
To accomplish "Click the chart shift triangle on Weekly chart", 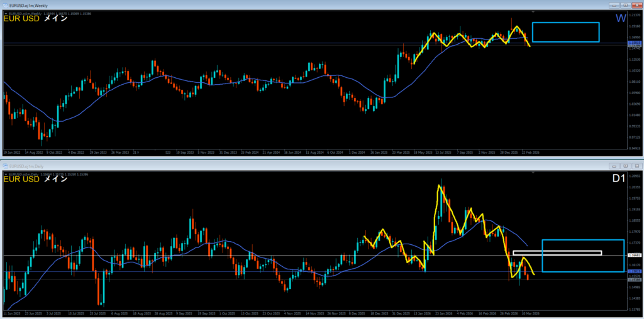I will [533, 12].
